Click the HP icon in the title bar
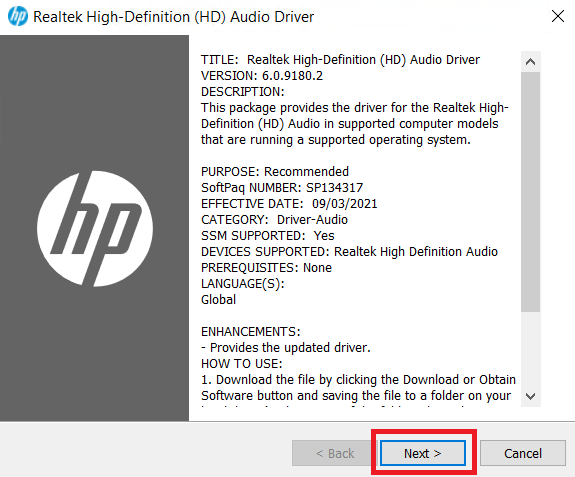This screenshot has width=575, height=477. tap(18, 16)
